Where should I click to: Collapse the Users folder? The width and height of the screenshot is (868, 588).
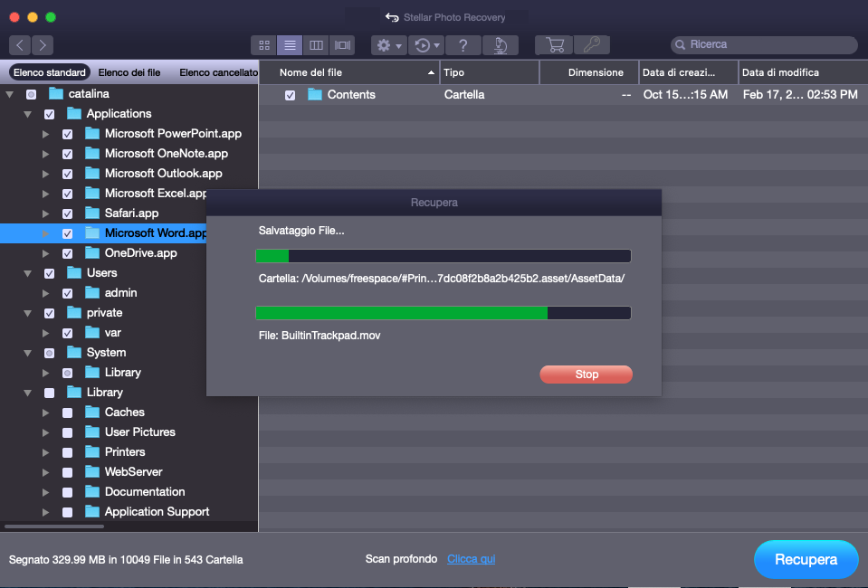[28, 273]
